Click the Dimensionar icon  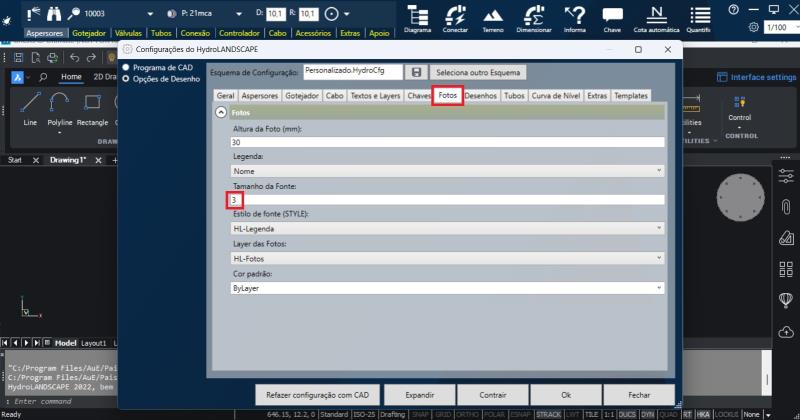[x=534, y=19]
